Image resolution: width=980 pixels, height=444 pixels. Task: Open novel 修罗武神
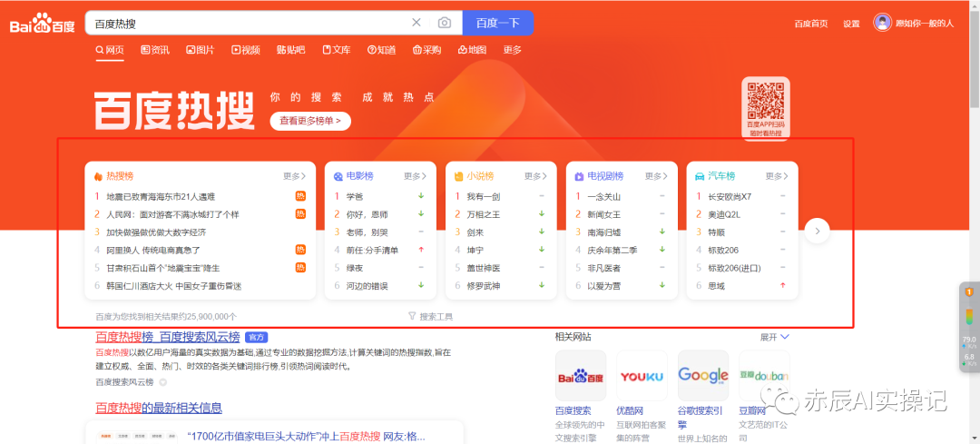[483, 286]
